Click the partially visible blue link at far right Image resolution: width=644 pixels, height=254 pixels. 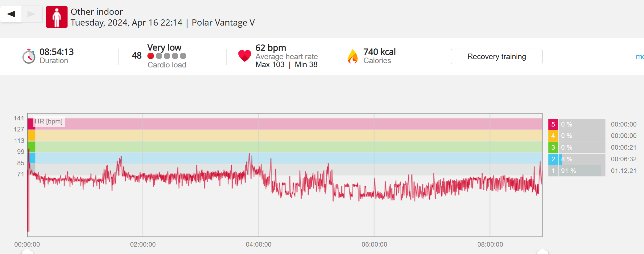click(x=640, y=57)
